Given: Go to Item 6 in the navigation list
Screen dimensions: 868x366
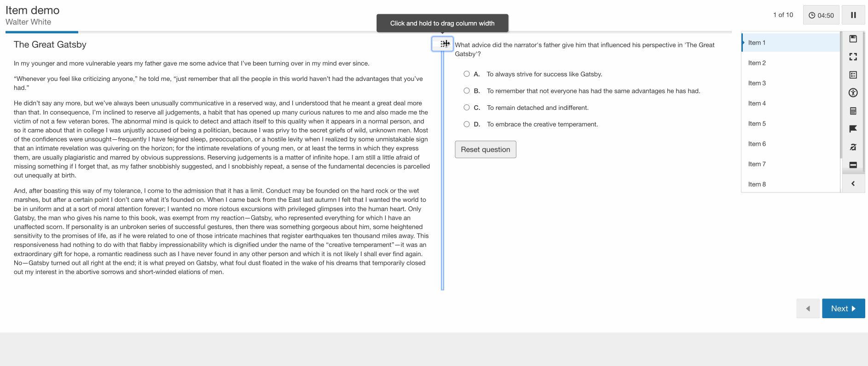Looking at the screenshot, I should click(757, 144).
